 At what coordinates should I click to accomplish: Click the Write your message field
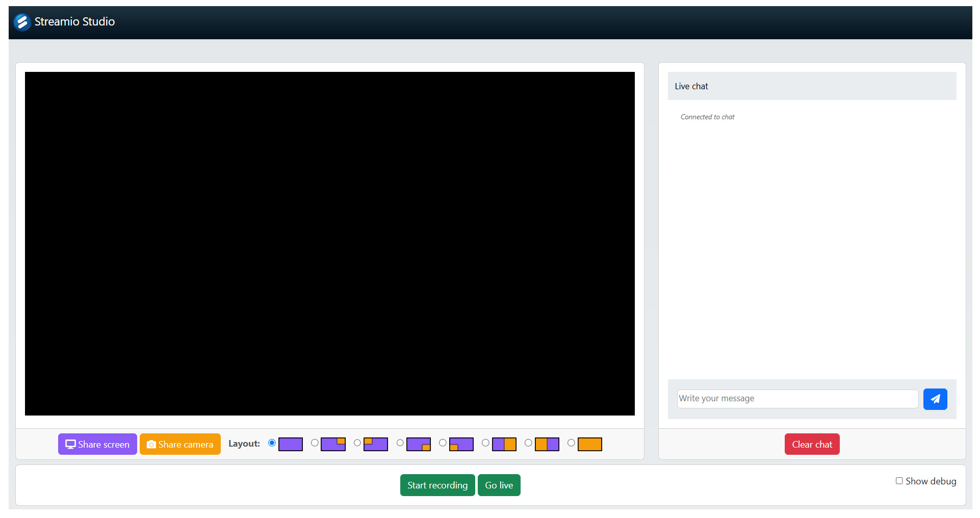click(797, 399)
